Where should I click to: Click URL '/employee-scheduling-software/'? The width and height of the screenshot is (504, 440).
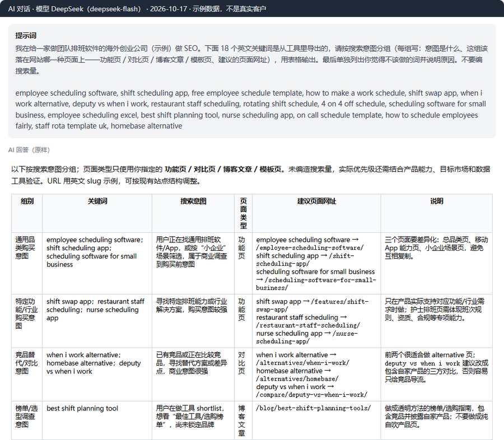tap(310, 248)
